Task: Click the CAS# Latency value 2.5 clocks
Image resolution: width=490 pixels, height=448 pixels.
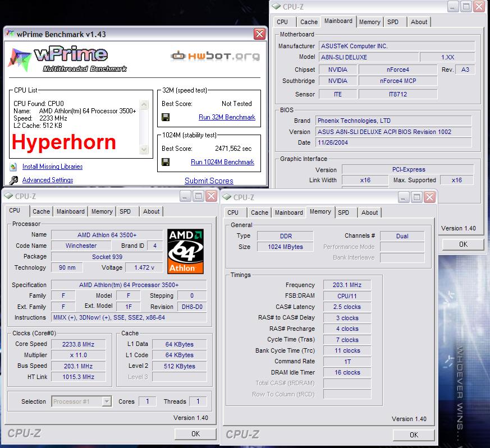Action: click(x=347, y=307)
